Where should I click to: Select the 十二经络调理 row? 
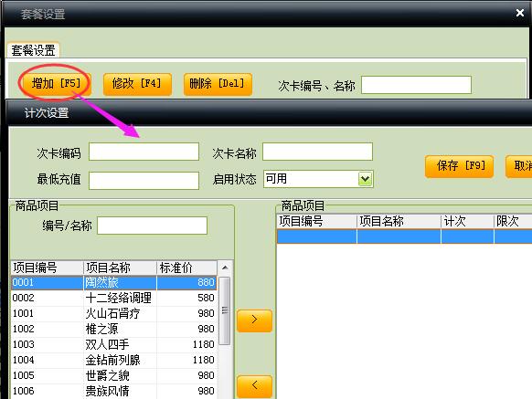pyautogui.click(x=113, y=298)
